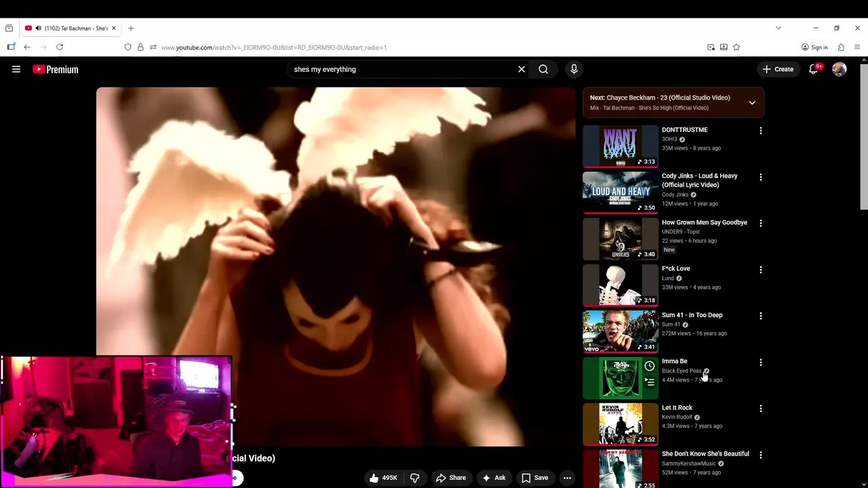This screenshot has width=868, height=488.
Task: Open the Firefox View tab icon
Action: point(9,28)
